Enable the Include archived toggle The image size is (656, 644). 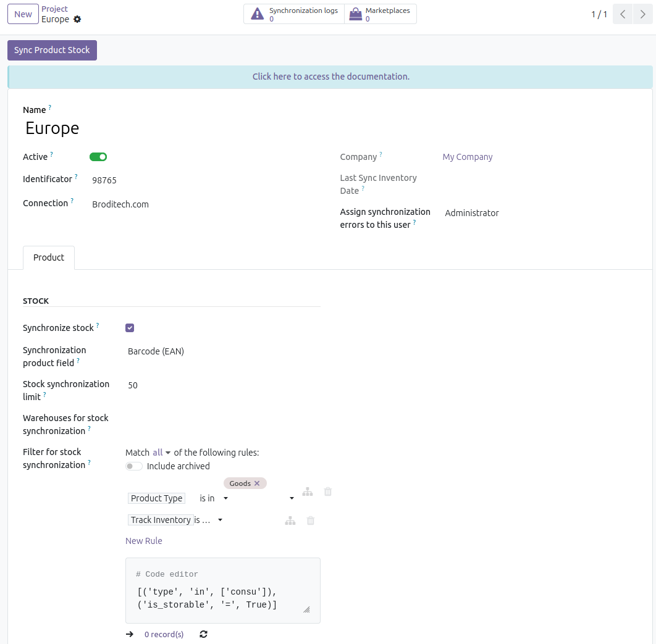pos(134,466)
